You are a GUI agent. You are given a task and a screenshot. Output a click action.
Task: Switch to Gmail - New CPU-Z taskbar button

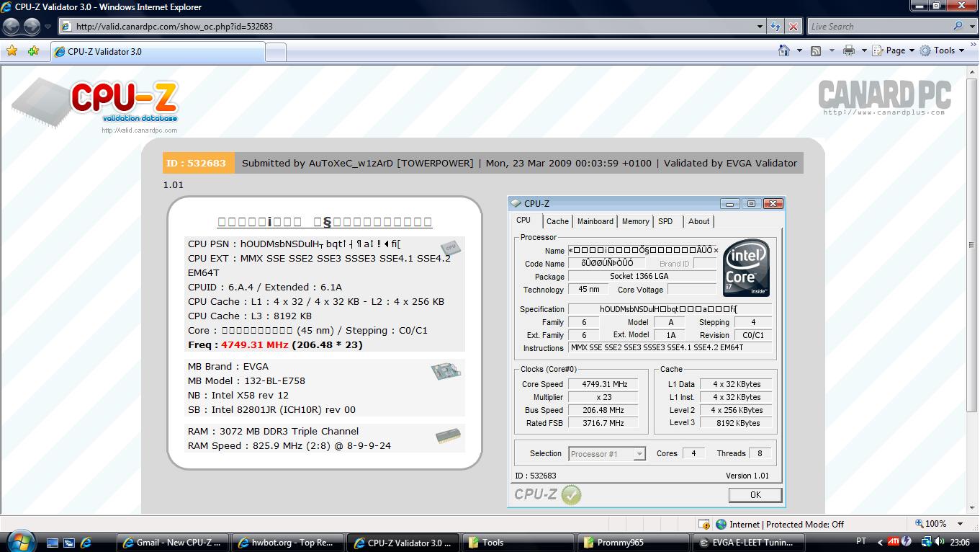174,543
